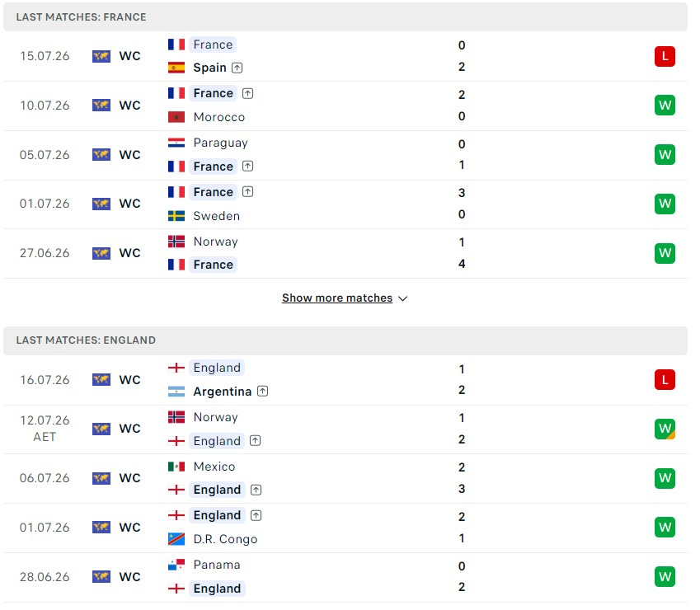The image size is (700, 610).
Task: Select the Last Matches: France section header
Action: point(345,17)
